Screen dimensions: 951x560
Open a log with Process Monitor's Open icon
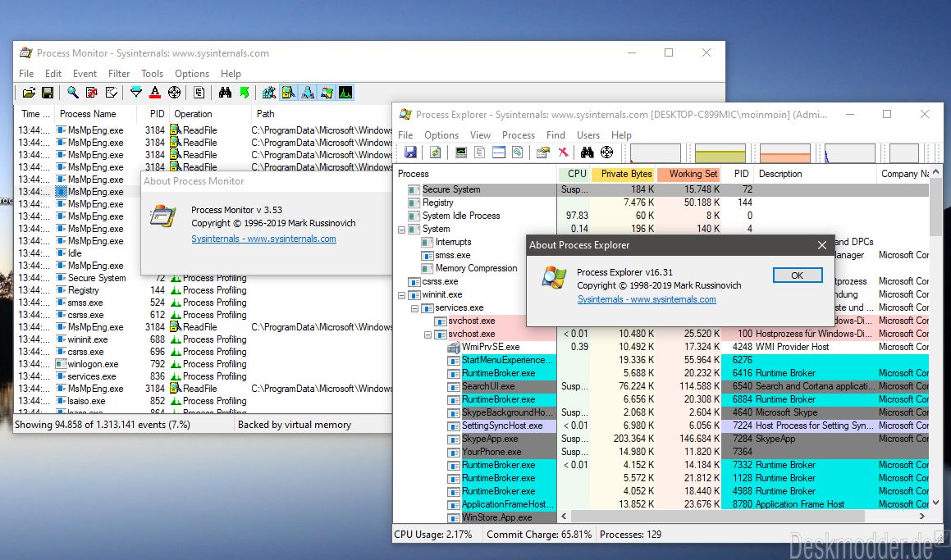pos(29,93)
